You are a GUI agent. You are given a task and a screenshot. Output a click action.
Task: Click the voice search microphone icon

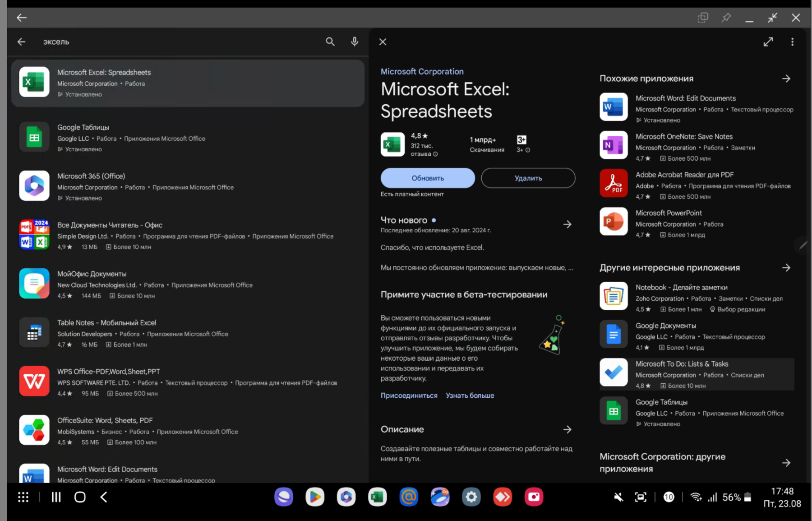click(355, 42)
